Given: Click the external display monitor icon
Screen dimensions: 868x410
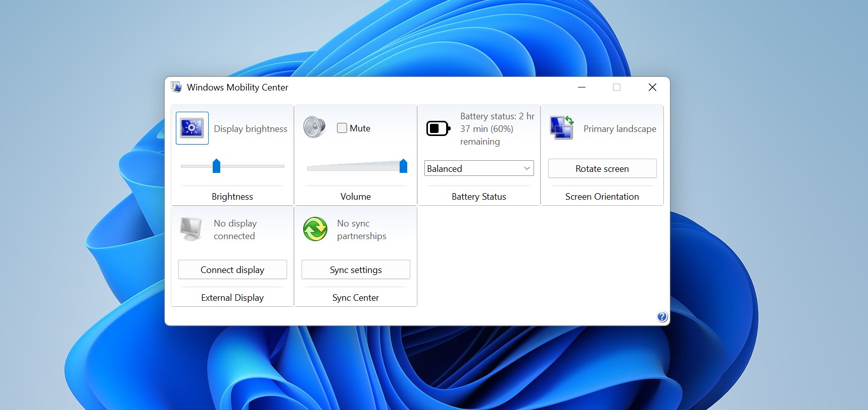Looking at the screenshot, I should pos(191,229).
